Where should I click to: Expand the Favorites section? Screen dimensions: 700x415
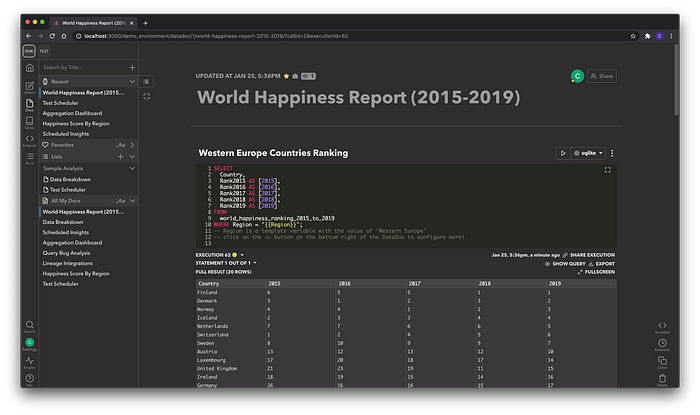point(133,145)
